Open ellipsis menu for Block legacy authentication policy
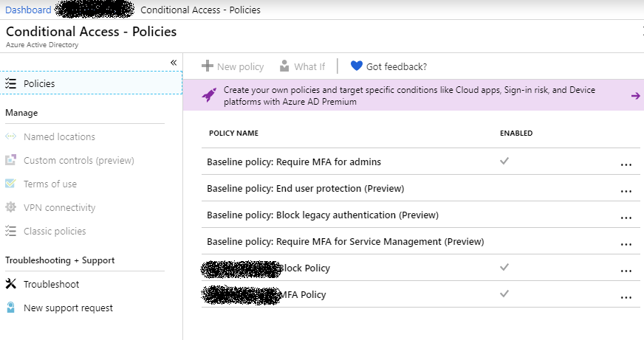The height and width of the screenshot is (340, 644). (x=626, y=218)
